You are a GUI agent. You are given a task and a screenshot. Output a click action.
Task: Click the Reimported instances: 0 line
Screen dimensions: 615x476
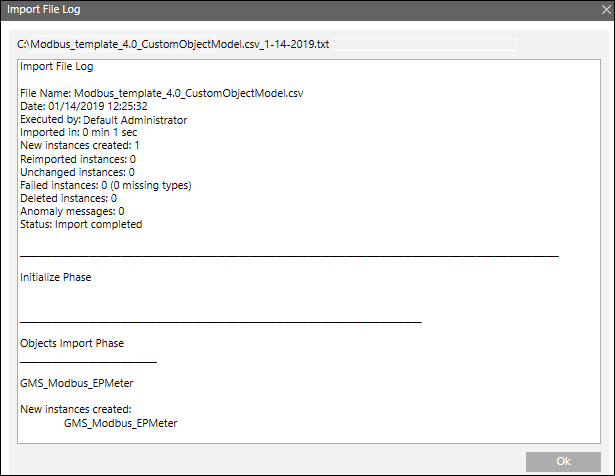tap(78, 159)
